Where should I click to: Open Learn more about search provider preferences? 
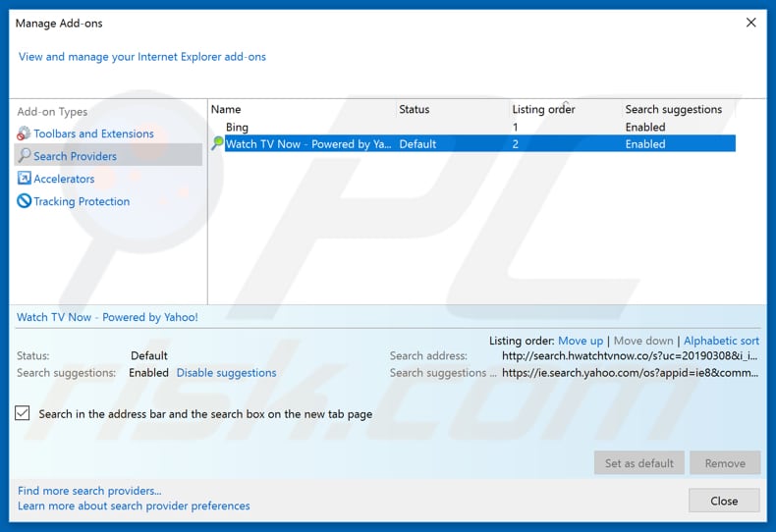(x=134, y=505)
